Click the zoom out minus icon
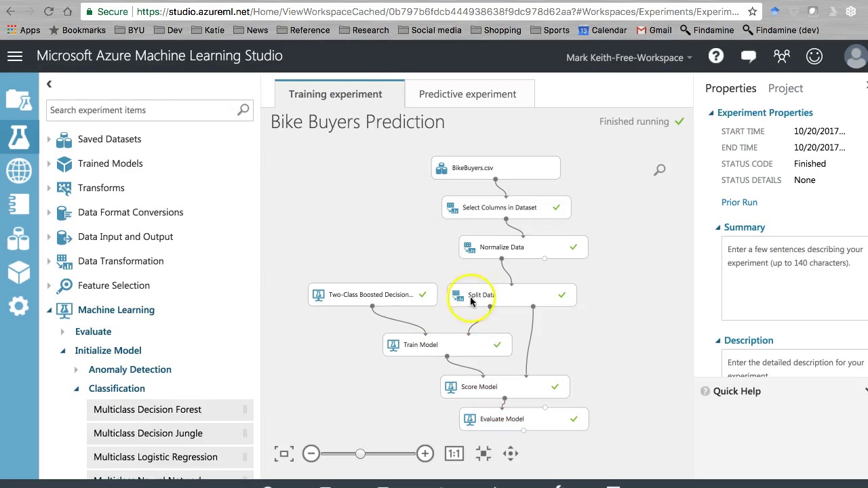868x488 pixels. coord(311,453)
